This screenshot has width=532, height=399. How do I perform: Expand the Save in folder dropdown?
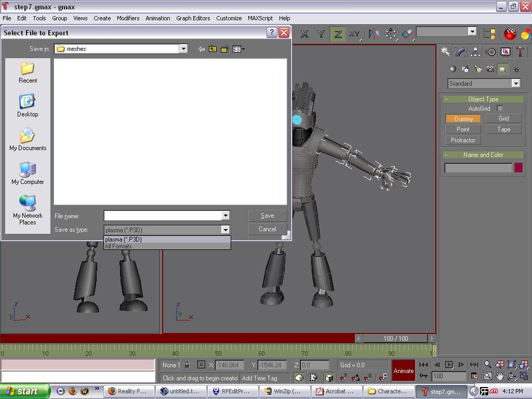pyautogui.click(x=183, y=49)
